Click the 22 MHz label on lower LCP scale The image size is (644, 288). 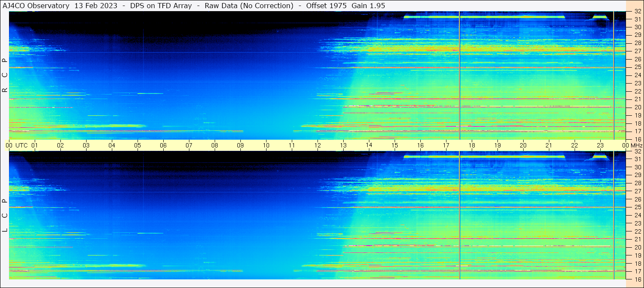point(637,231)
